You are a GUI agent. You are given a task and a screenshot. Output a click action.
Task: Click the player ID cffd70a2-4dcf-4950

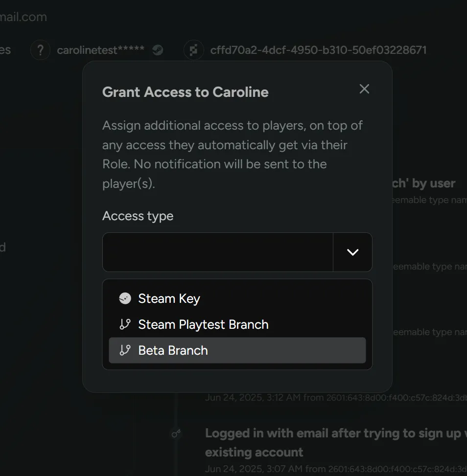point(319,49)
